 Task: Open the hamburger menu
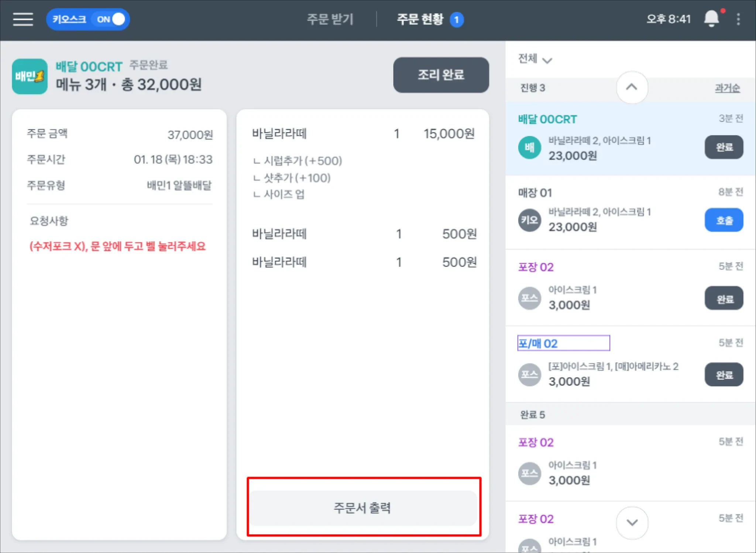23,19
